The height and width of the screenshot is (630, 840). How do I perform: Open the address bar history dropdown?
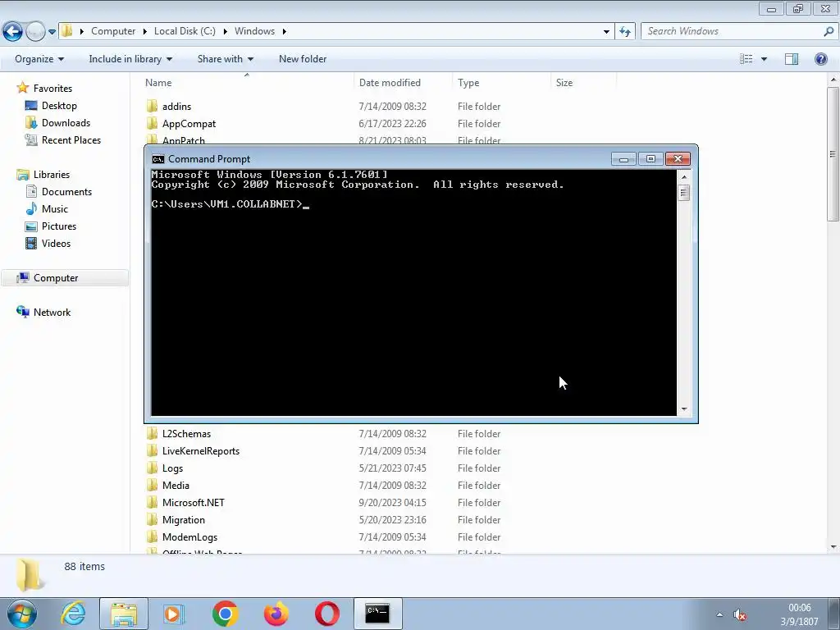tap(606, 32)
